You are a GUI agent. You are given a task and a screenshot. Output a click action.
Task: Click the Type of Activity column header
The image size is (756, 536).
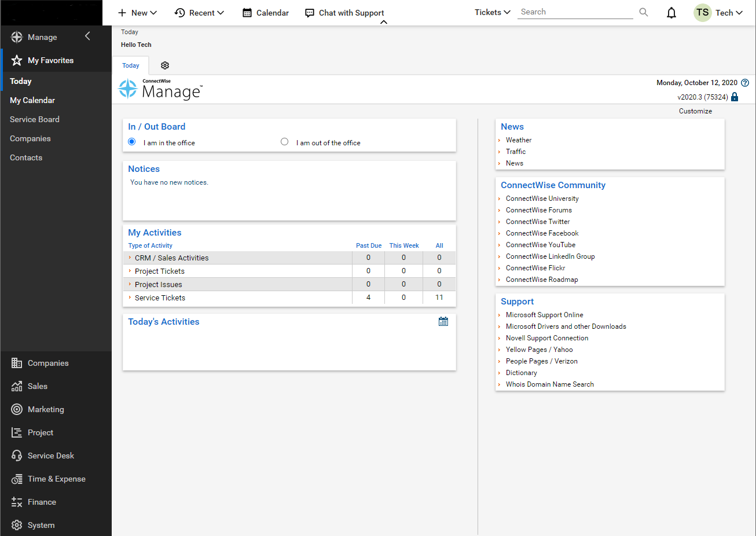click(x=151, y=245)
